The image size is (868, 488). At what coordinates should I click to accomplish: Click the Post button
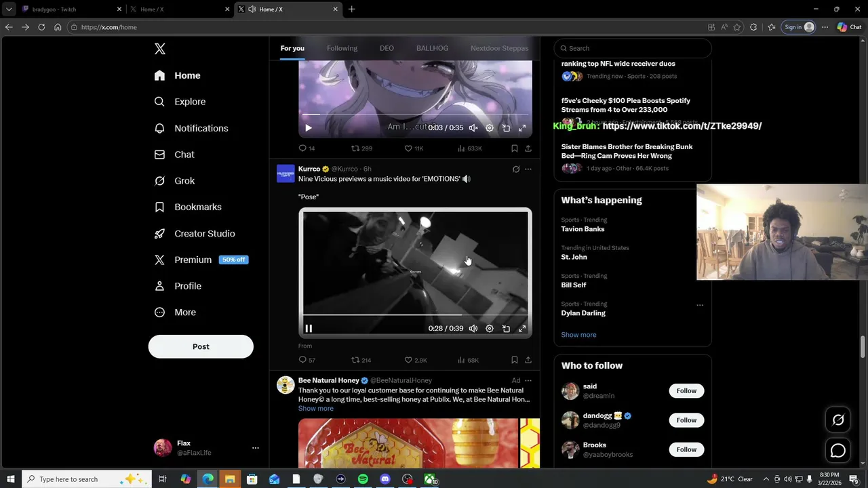201,346
